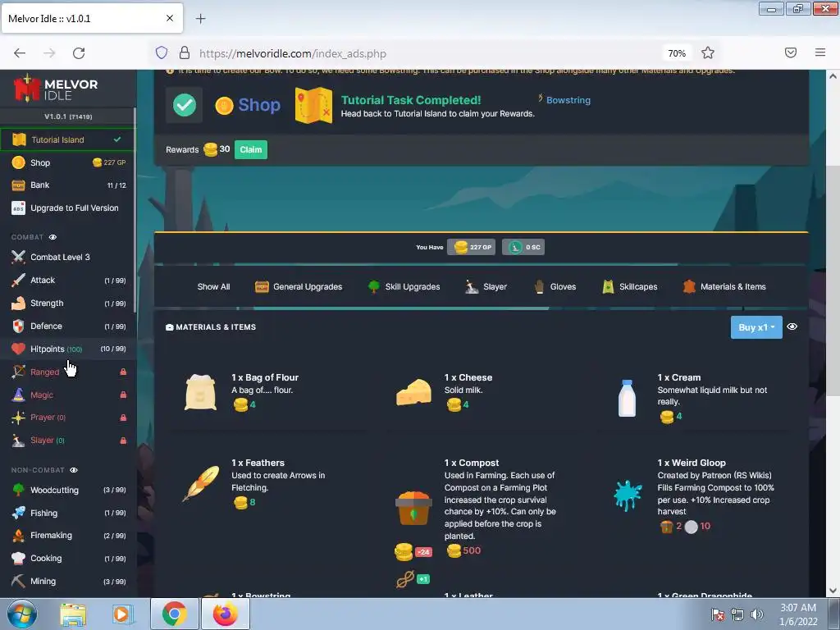Click the Defence shield icon

tap(18, 326)
